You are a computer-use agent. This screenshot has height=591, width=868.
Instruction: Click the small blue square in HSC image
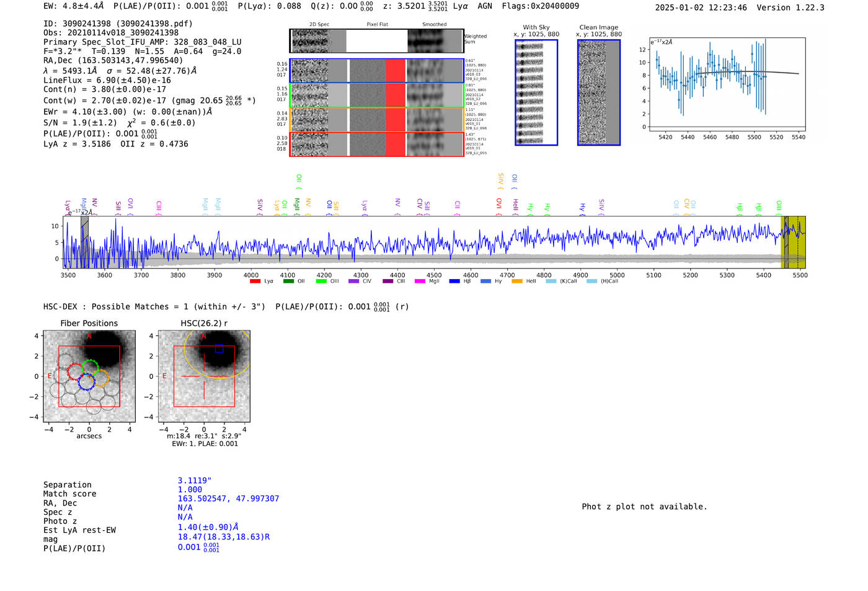[219, 349]
